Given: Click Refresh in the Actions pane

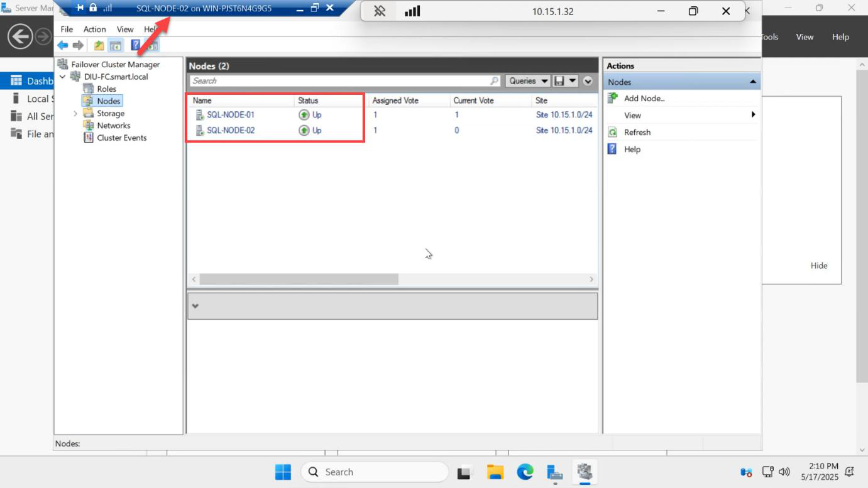Looking at the screenshot, I should 637,133.
